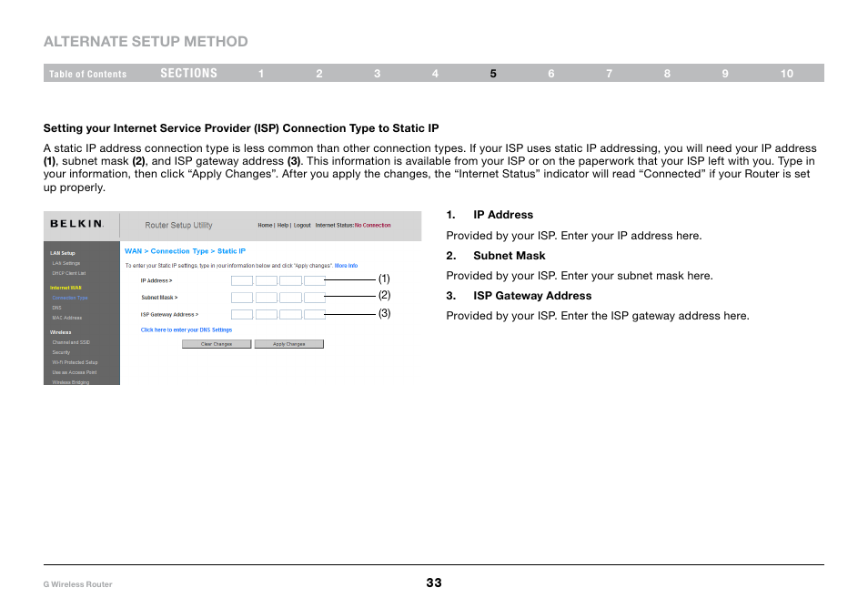868x608 pixels.
Task: Open DNS sidebar item
Action: coord(56,308)
